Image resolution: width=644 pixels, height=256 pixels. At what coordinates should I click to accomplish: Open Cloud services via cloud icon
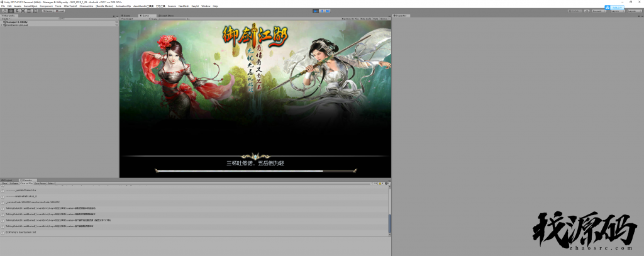587,11
